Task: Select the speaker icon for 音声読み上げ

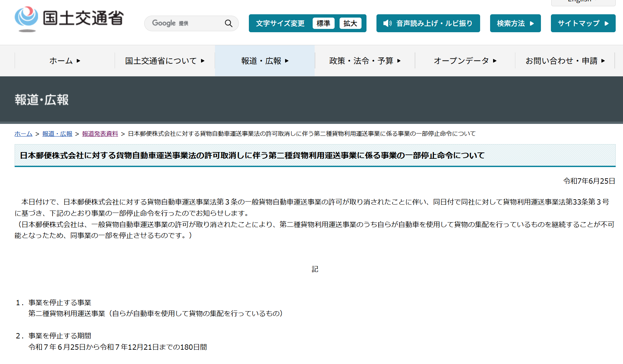Action: pyautogui.click(x=387, y=23)
